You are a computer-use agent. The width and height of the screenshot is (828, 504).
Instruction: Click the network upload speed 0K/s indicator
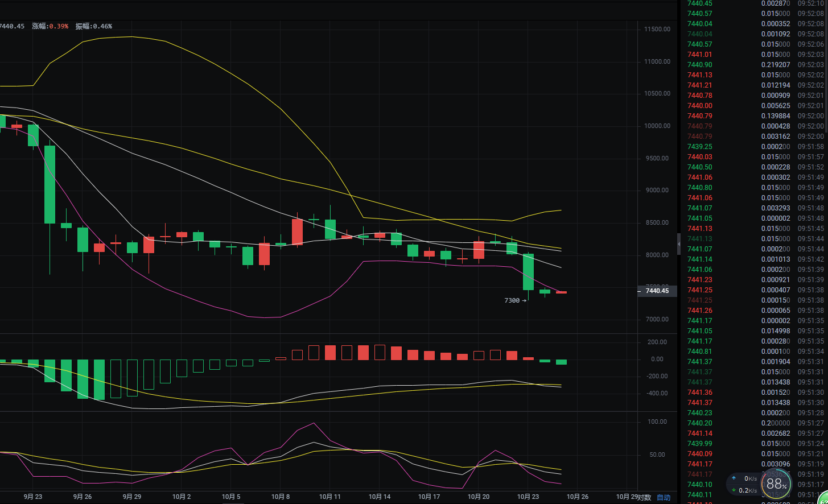pos(745,478)
